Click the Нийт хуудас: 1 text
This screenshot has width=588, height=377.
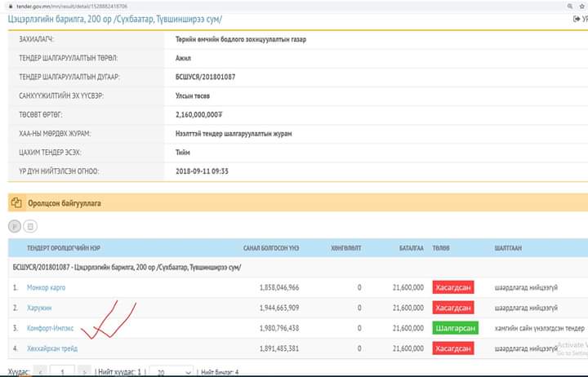(119, 372)
